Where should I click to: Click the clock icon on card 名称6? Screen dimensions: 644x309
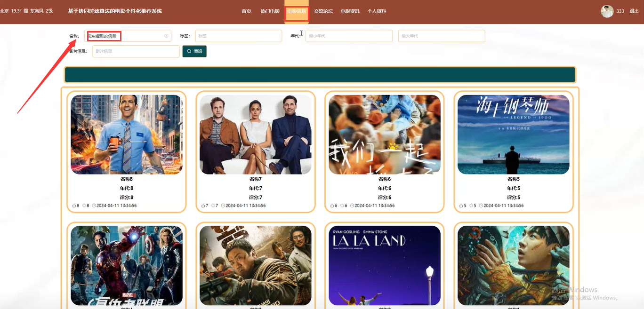click(x=352, y=206)
